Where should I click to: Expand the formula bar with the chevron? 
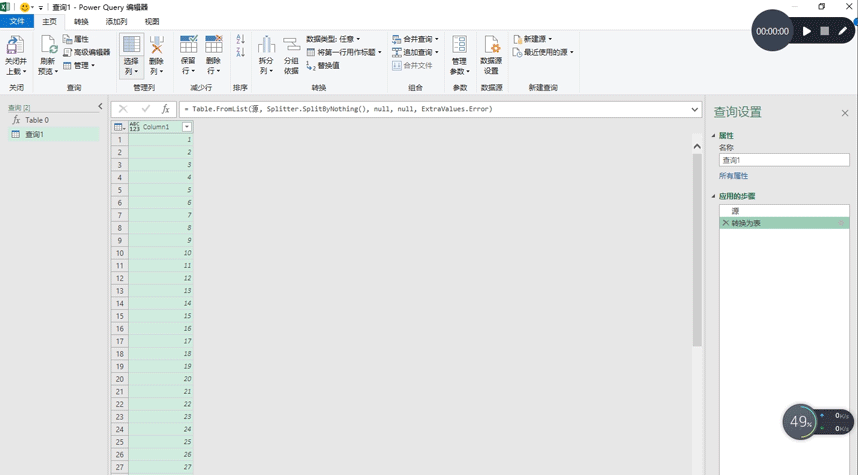(x=695, y=109)
